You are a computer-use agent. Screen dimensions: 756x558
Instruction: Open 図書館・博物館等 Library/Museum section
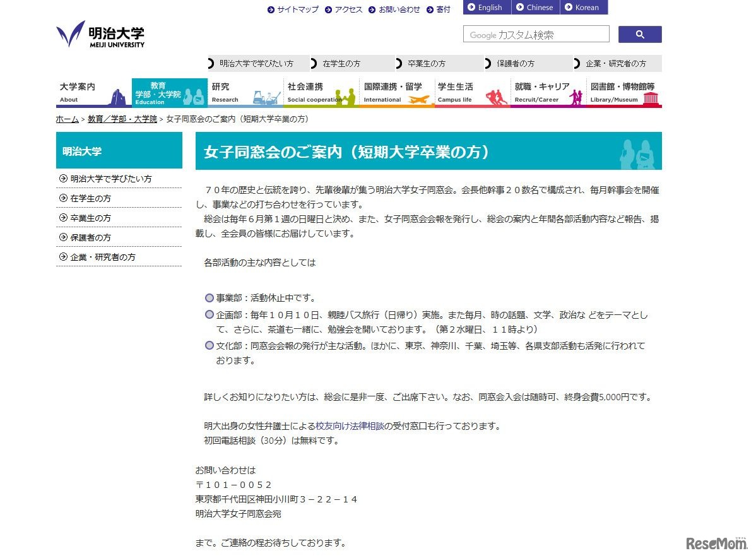(623, 93)
